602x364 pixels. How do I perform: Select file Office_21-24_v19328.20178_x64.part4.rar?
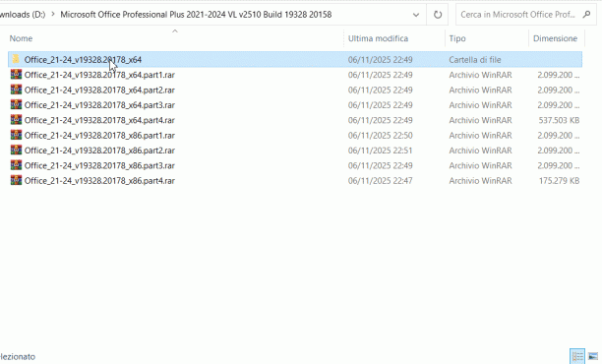[99, 120]
